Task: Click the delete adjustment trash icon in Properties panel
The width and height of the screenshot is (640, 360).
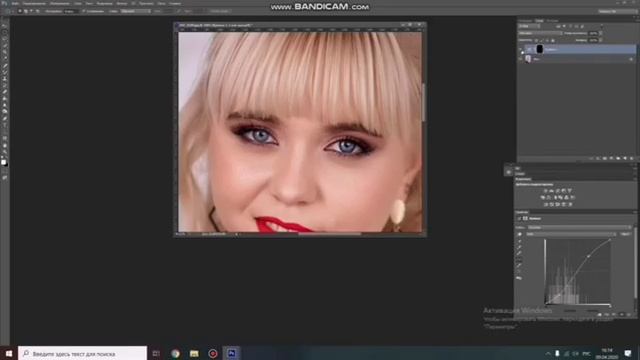Action: (x=629, y=314)
